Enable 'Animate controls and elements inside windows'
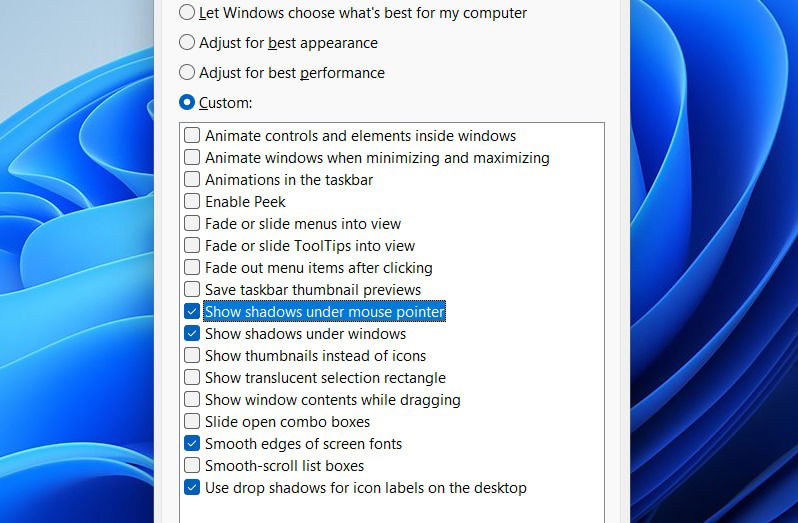 point(192,135)
